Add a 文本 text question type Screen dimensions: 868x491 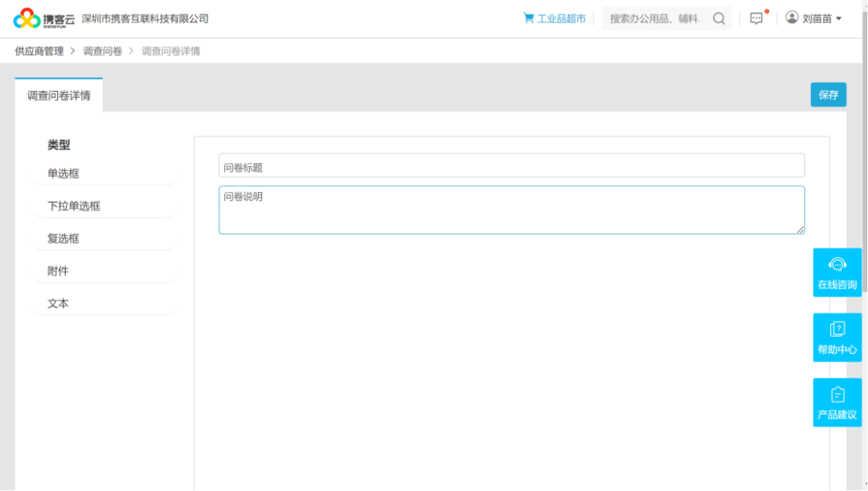click(104, 303)
